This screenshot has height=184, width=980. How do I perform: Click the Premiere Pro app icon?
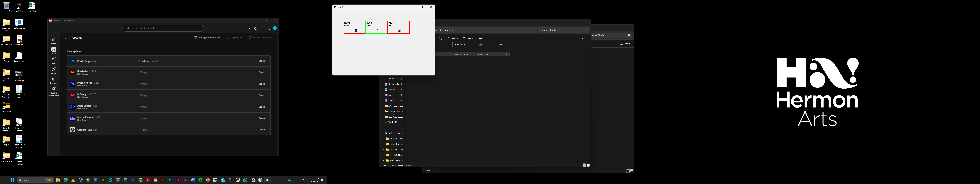tap(72, 84)
